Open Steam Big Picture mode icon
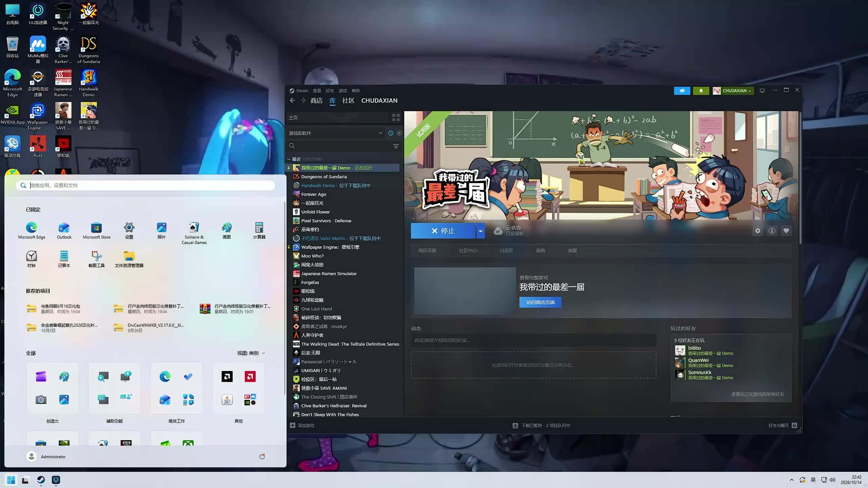Viewport: 868px width, 488px height. [762, 90]
